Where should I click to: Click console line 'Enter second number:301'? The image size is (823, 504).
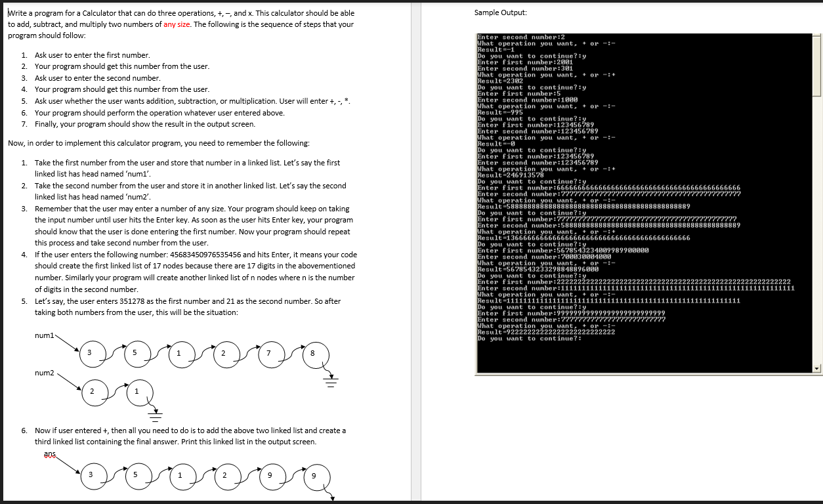click(x=525, y=68)
